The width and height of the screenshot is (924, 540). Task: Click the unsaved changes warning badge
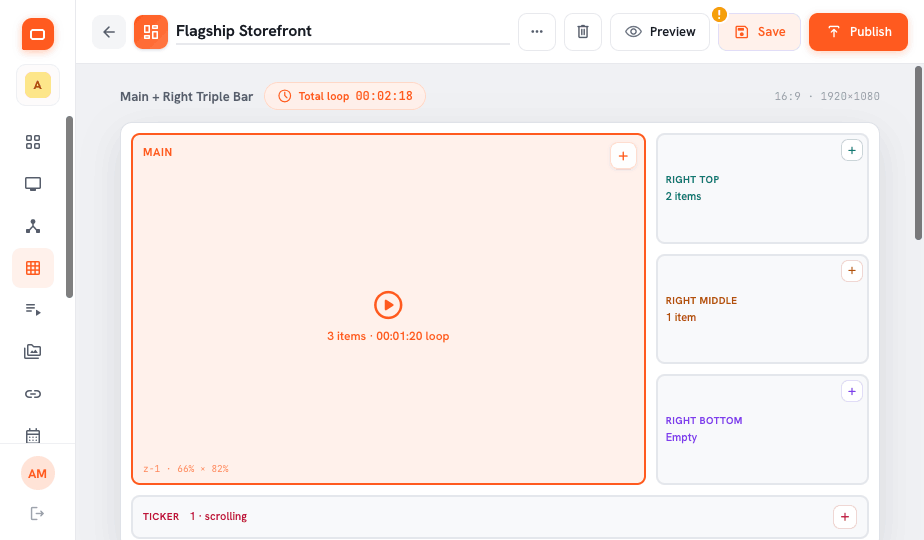pos(719,15)
